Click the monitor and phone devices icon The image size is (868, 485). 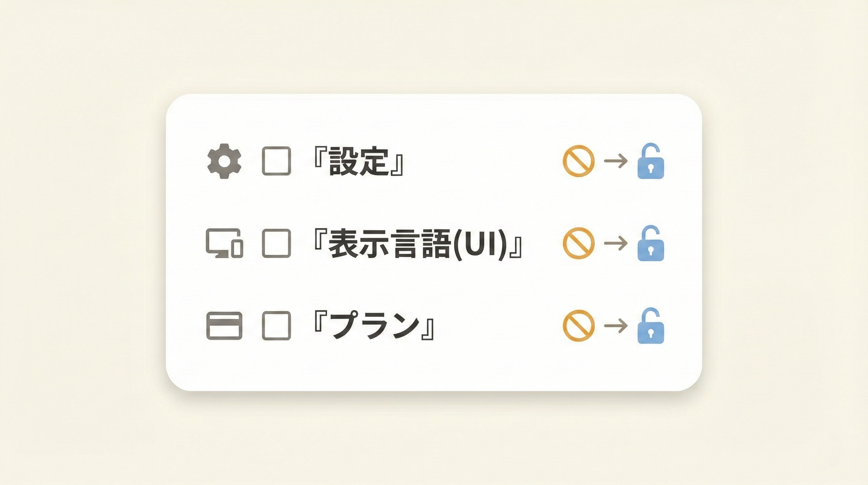tap(224, 243)
